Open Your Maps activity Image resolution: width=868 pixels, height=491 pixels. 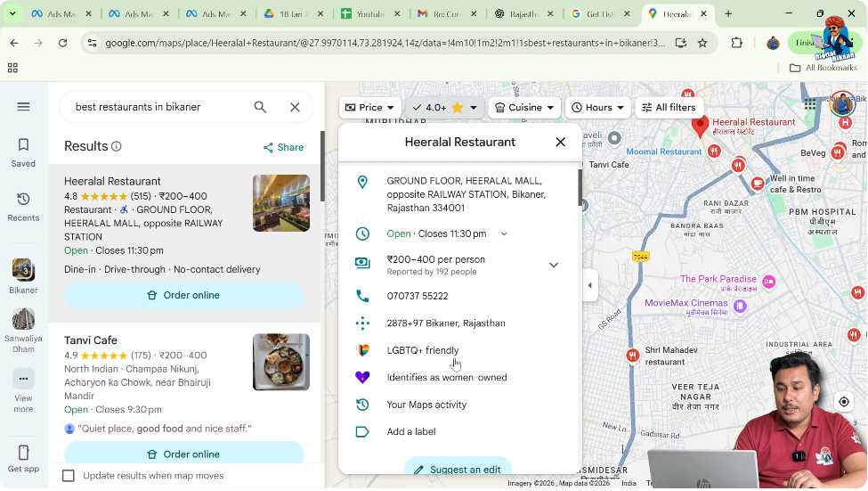pos(426,405)
